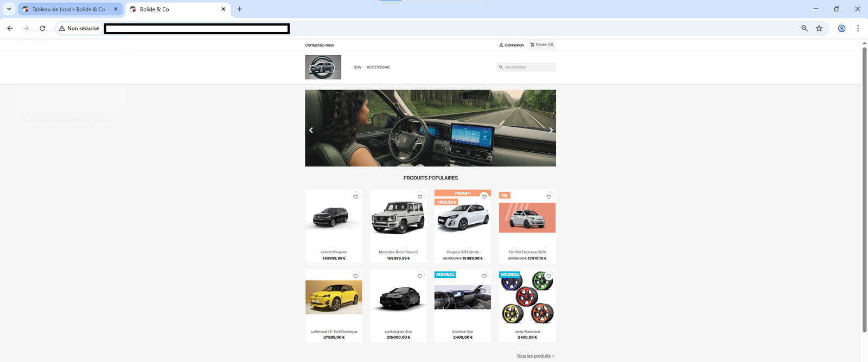Screen dimensions: 868x362
Task: Open the yellow Renault 5 E-Tech image
Action: tap(334, 297)
